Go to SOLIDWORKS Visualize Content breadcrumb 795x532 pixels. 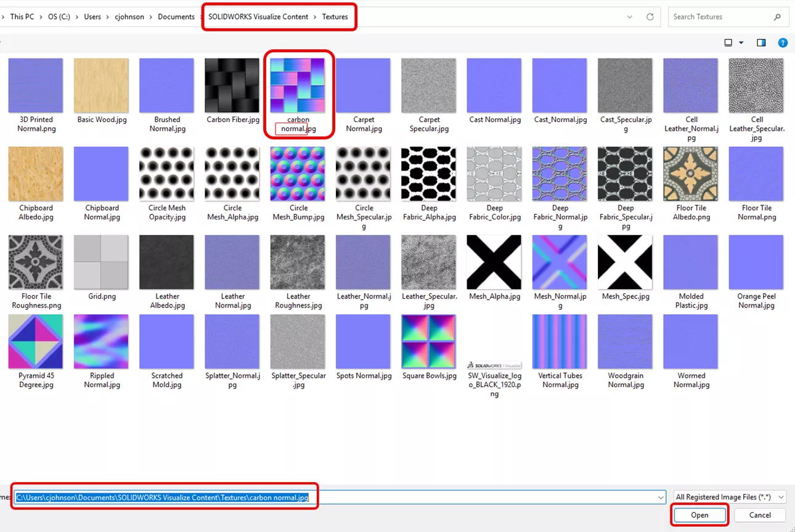point(258,17)
